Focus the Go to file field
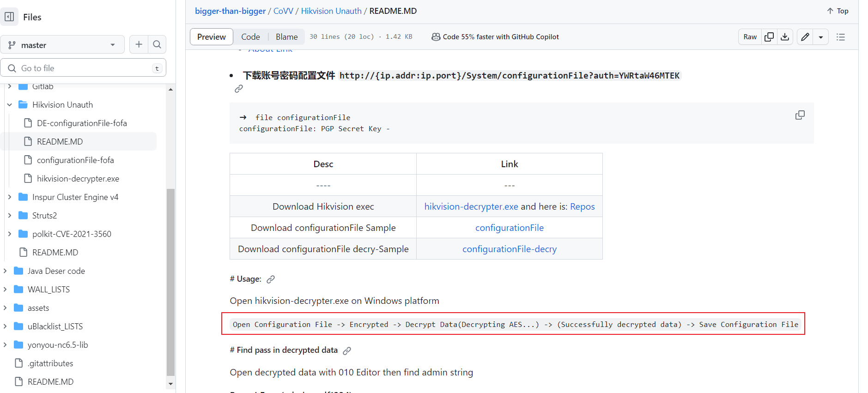Image resolution: width=868 pixels, height=393 pixels. pyautogui.click(x=83, y=68)
